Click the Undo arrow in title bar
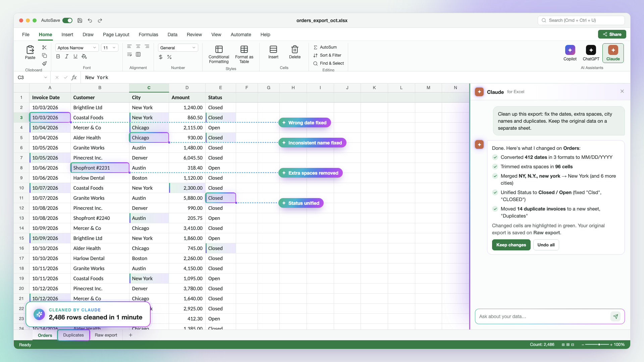644x362 pixels. pos(90,20)
